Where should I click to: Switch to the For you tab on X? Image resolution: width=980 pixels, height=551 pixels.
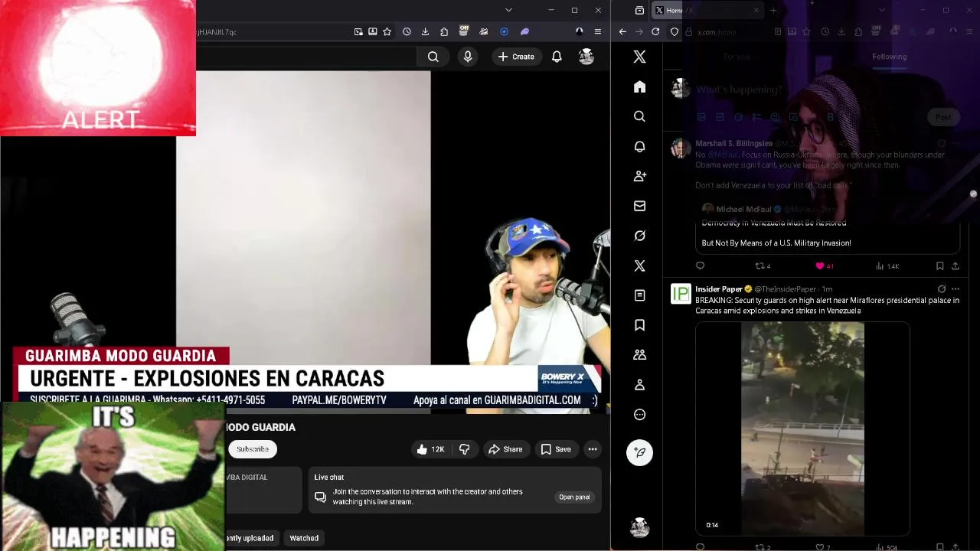tap(737, 57)
